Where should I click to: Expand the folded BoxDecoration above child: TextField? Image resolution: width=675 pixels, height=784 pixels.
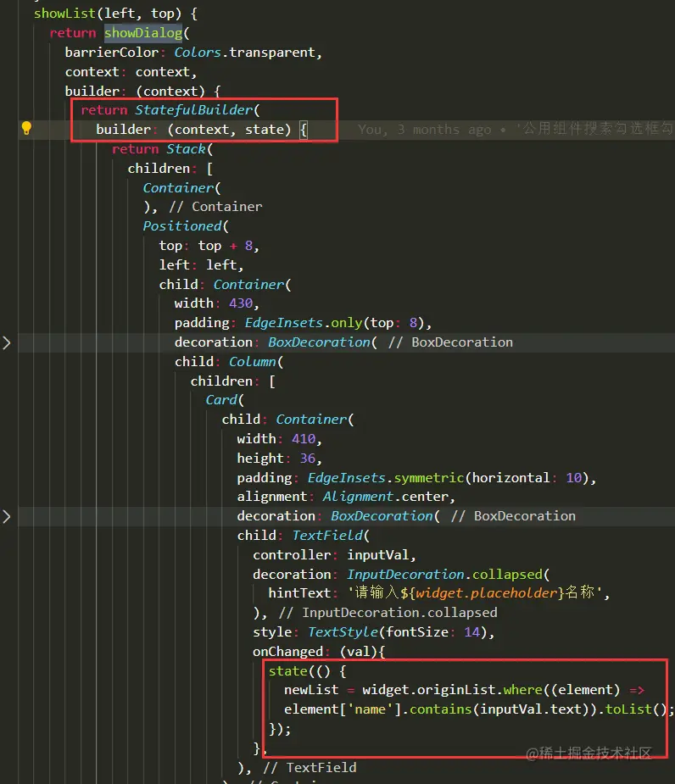[x=7, y=516]
